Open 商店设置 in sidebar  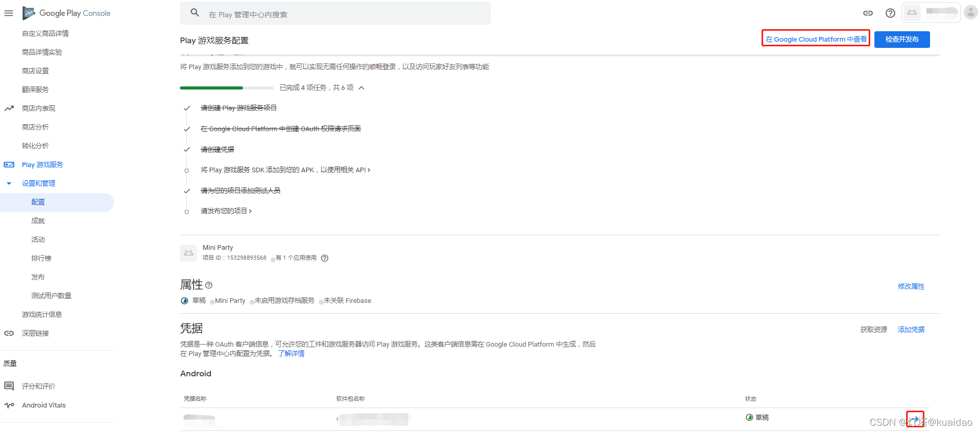click(x=35, y=71)
